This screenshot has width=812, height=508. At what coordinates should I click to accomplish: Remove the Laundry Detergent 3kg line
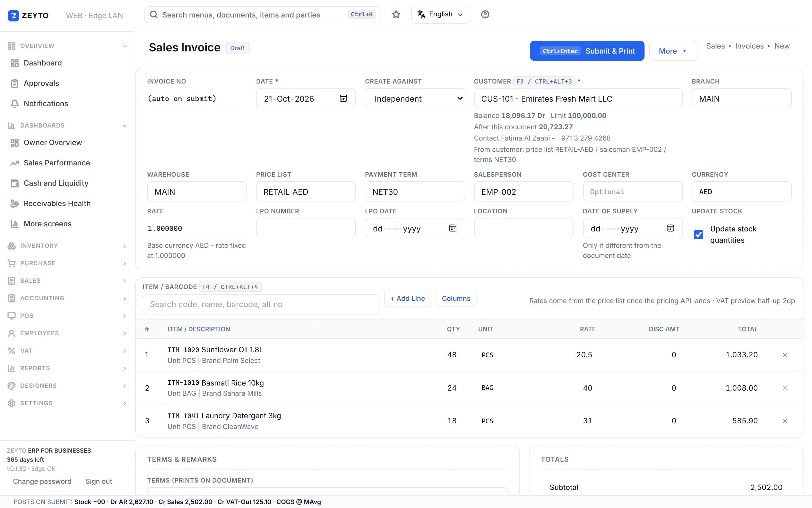[785, 421]
